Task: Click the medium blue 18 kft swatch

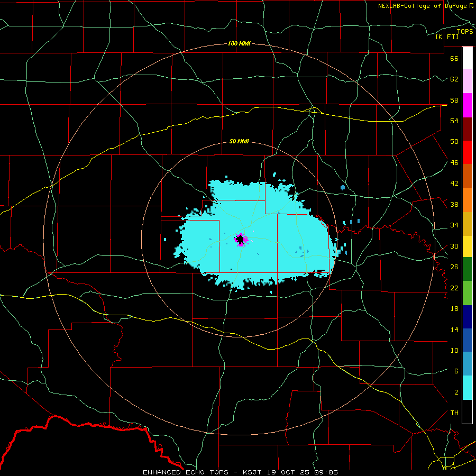Action: [x=467, y=340]
